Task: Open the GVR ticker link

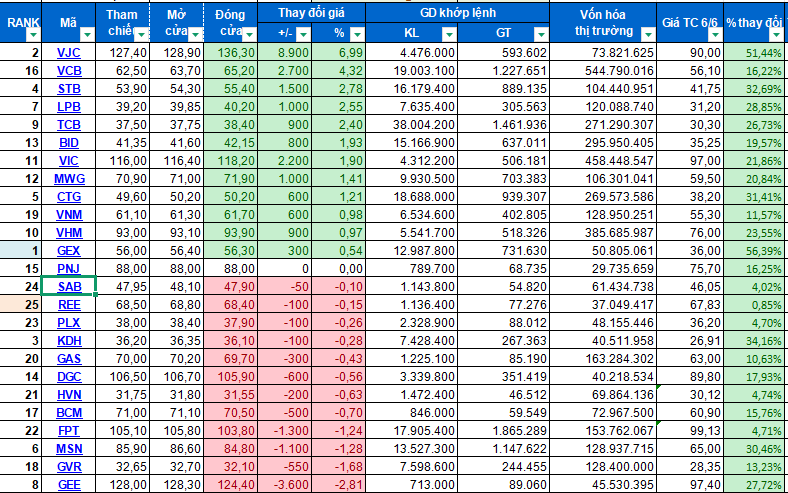Action: coord(69,467)
